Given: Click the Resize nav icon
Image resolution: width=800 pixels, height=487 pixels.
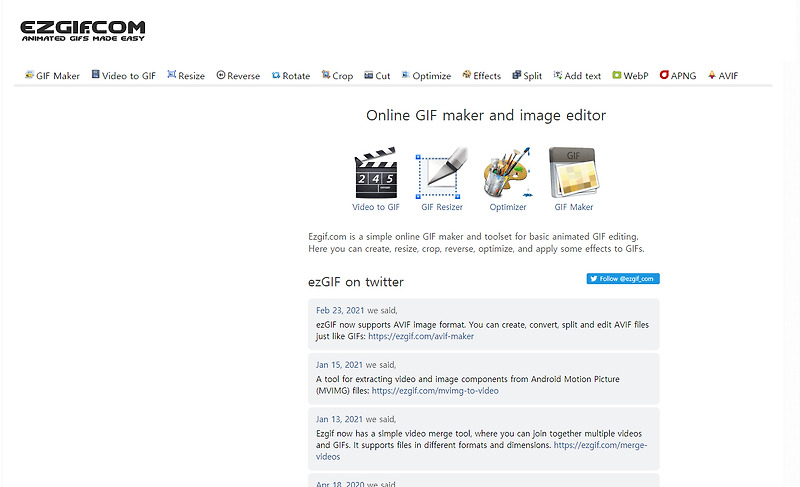Looking at the screenshot, I should [172, 74].
